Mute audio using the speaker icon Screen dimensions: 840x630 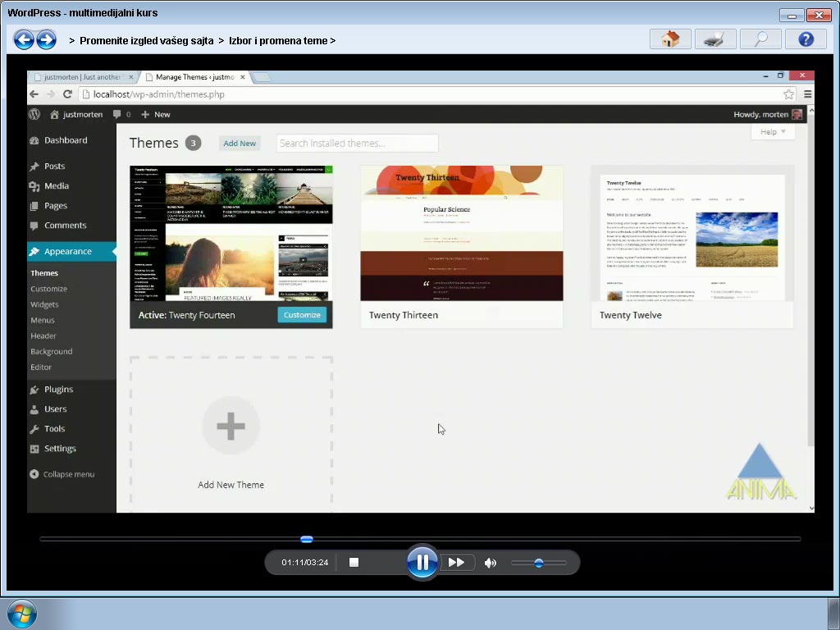491,562
